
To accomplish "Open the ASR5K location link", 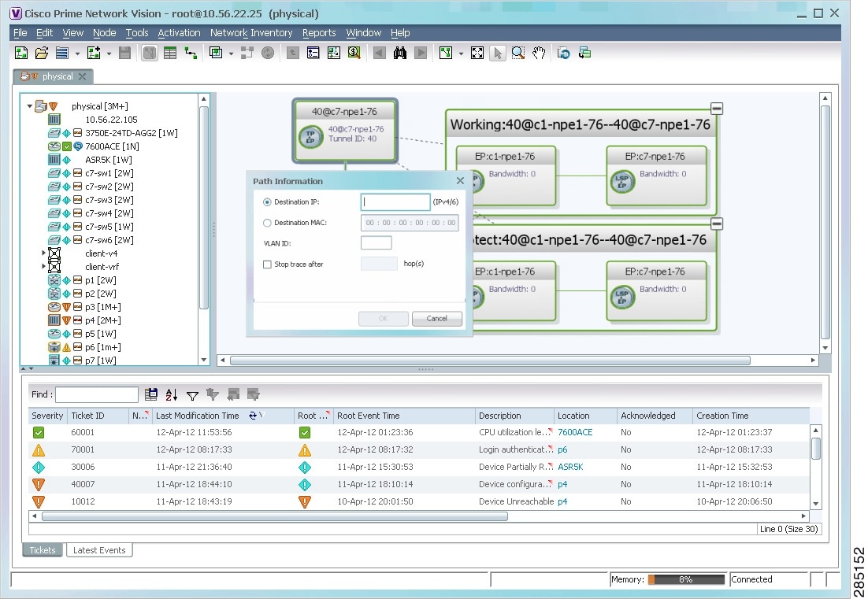I will tap(570, 467).
